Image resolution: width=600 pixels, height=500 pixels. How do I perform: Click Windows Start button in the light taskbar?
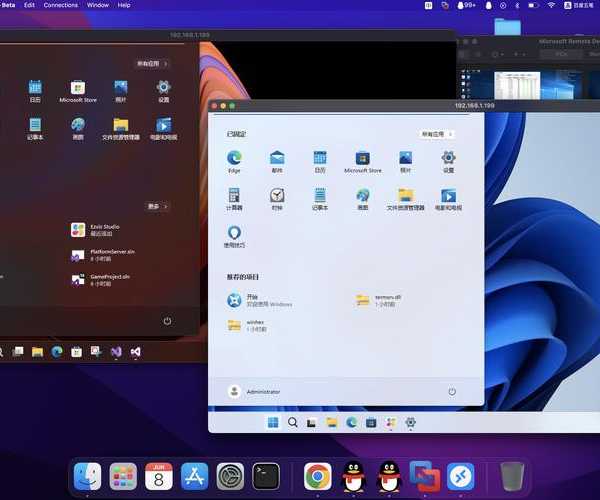(x=273, y=422)
